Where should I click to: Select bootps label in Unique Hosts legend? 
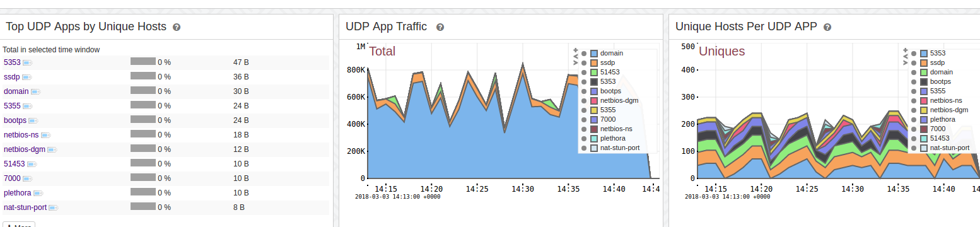point(940,82)
